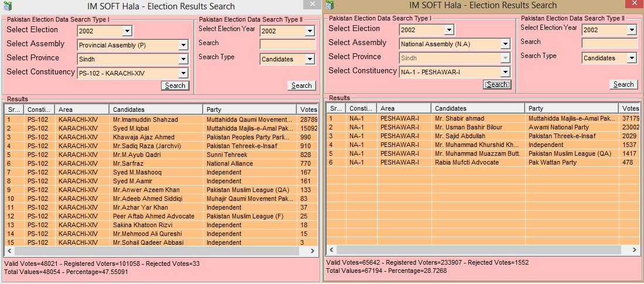The image size is (644, 284).
Task: Open constituency dropdown showing NA-1 - PESHAWAR-I
Action: [505, 73]
